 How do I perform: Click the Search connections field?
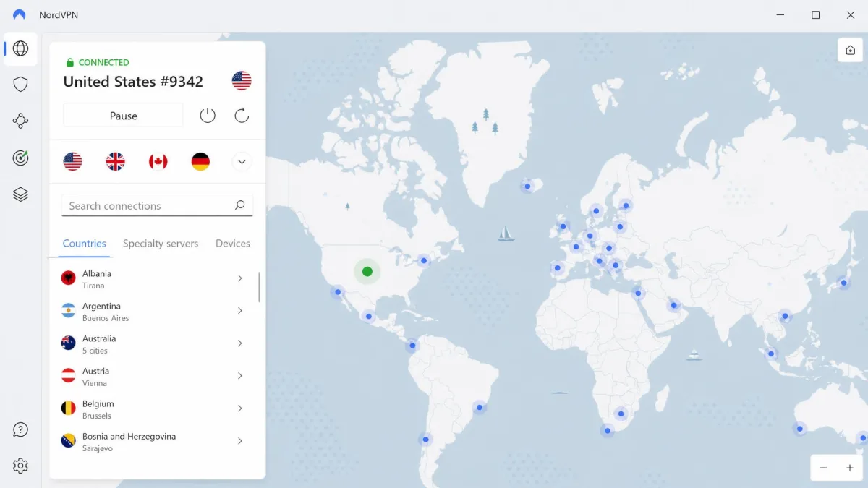pyautogui.click(x=157, y=205)
